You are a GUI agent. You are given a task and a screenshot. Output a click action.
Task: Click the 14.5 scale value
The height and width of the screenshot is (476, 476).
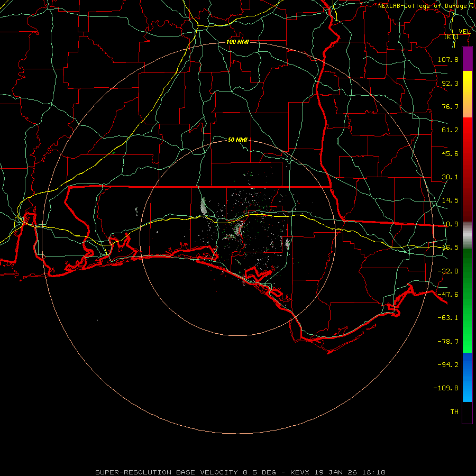coord(450,200)
